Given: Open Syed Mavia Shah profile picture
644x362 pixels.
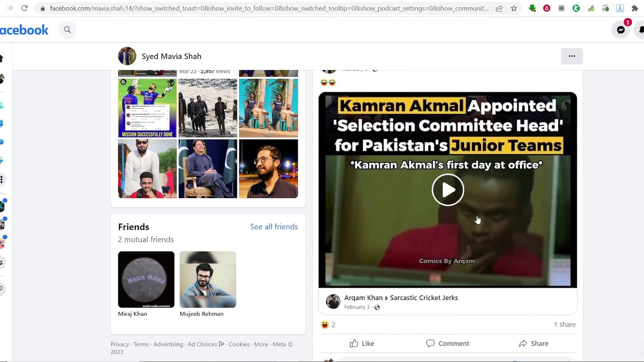Looking at the screenshot, I should [x=127, y=56].
